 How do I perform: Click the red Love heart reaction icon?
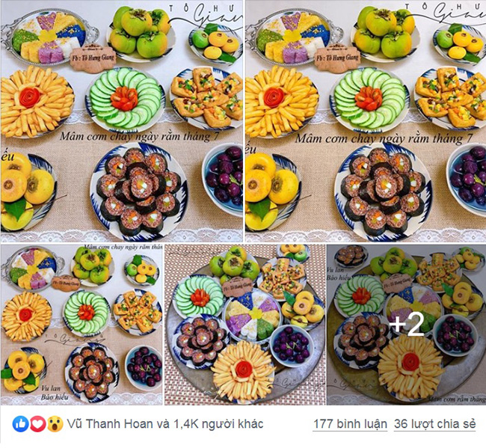click(37, 424)
